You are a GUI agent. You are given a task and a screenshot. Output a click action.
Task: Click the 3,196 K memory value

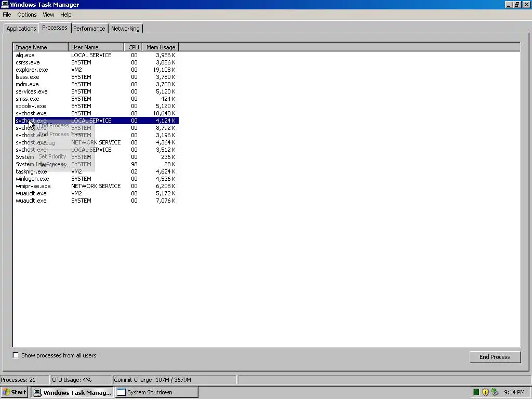(166, 135)
